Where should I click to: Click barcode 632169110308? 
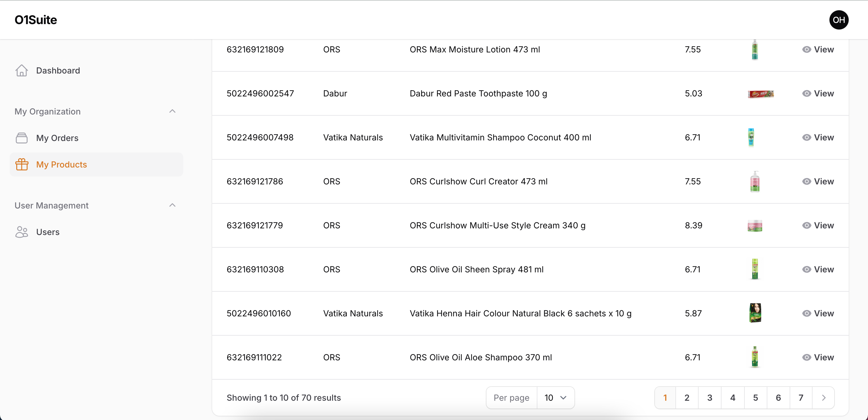[255, 269]
